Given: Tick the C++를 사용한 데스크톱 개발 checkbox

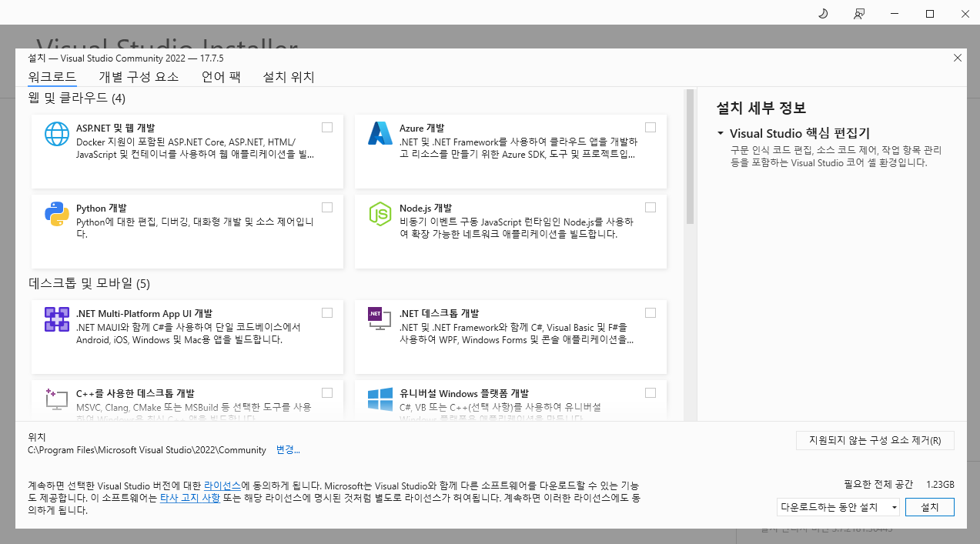Looking at the screenshot, I should pyautogui.click(x=327, y=392).
